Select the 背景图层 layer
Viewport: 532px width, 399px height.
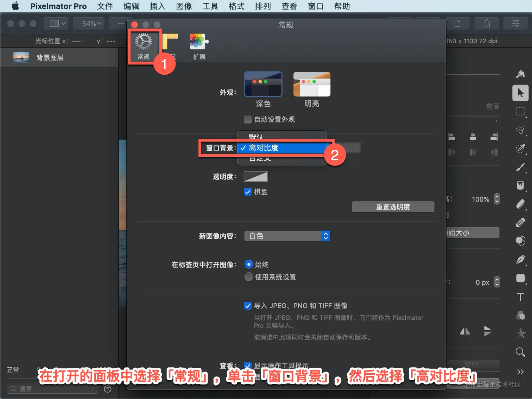click(x=59, y=57)
